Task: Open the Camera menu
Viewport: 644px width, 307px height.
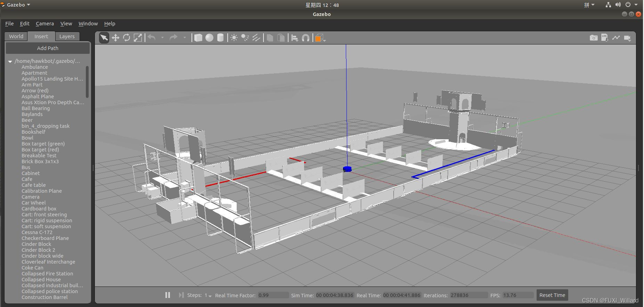Action: tap(45, 24)
